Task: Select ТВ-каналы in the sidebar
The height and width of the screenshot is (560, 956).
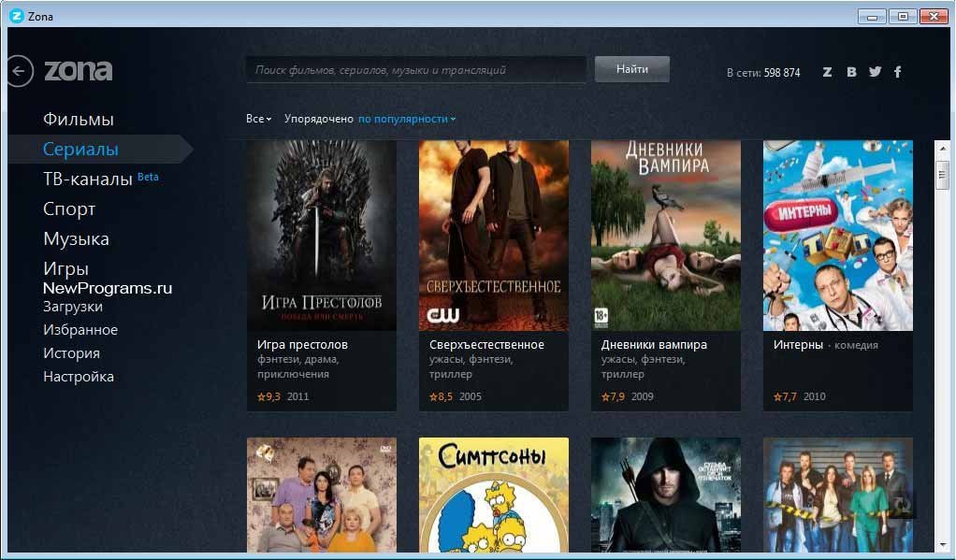Action: click(x=88, y=179)
